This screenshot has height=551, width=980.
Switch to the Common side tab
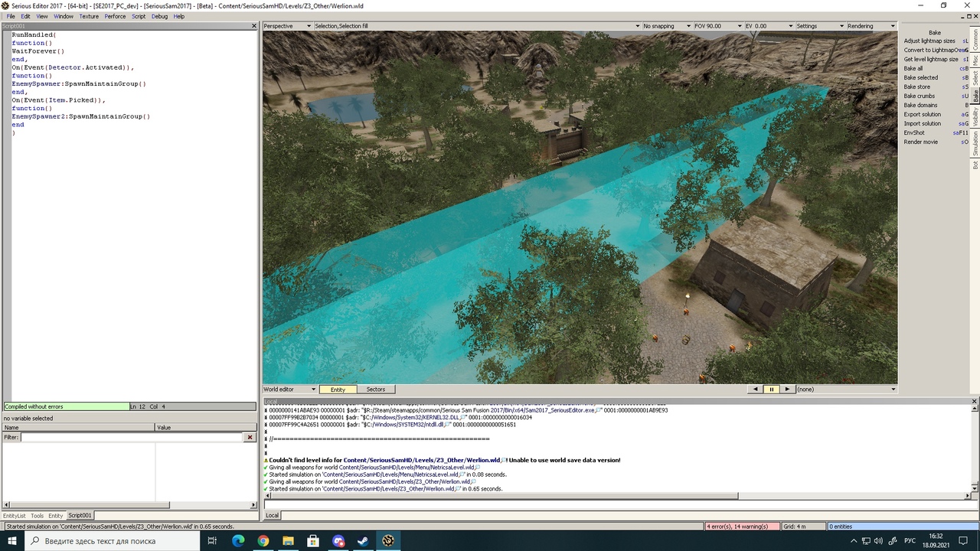(975, 40)
